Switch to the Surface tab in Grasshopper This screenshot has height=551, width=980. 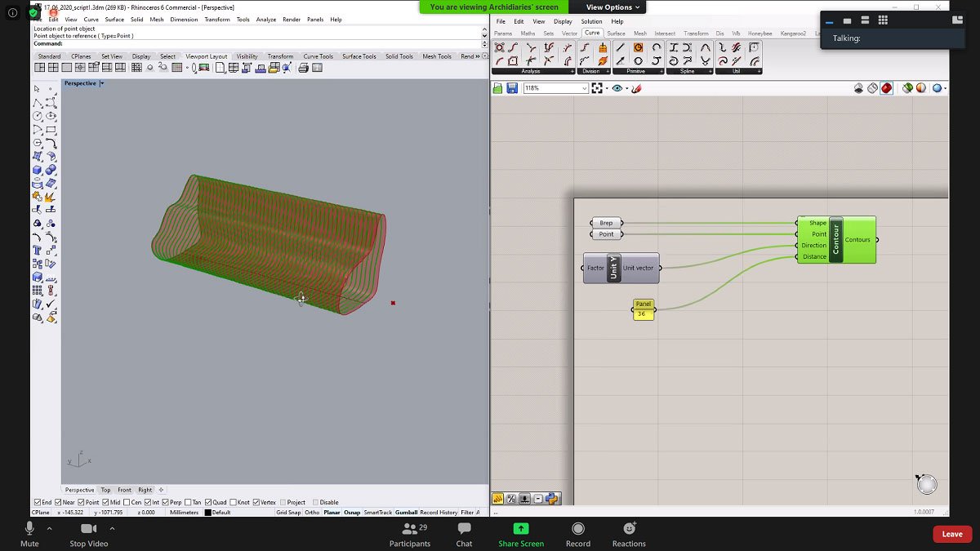click(617, 33)
